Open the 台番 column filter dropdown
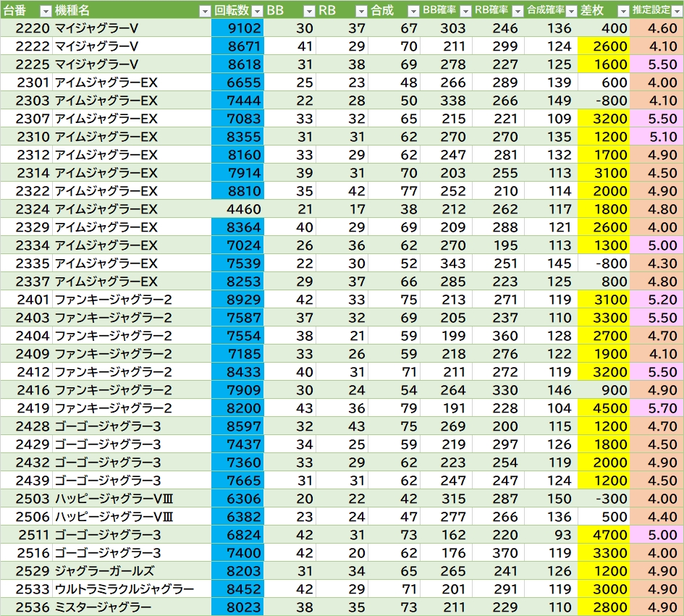684x616 pixels. (45, 11)
